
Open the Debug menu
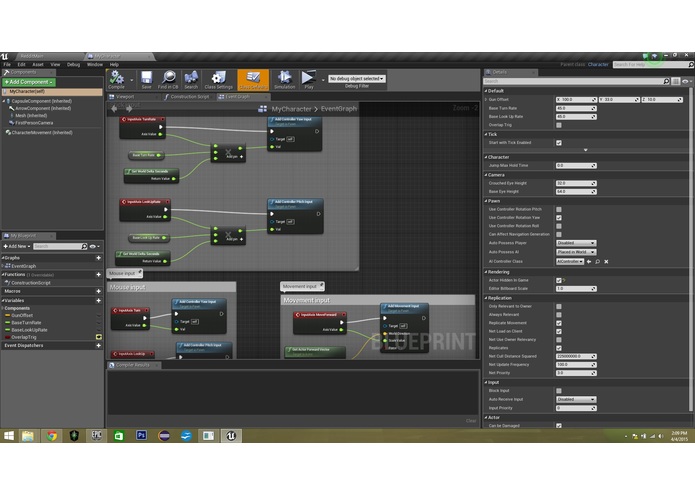74,65
